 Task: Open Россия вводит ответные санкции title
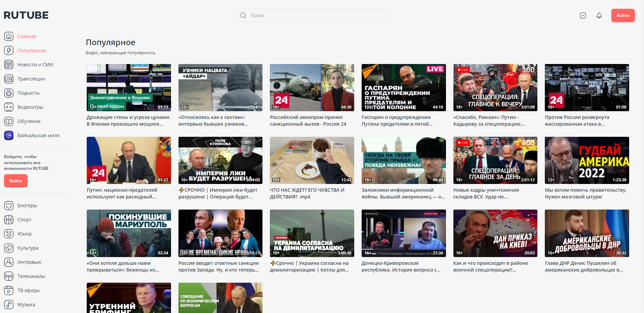click(x=219, y=267)
